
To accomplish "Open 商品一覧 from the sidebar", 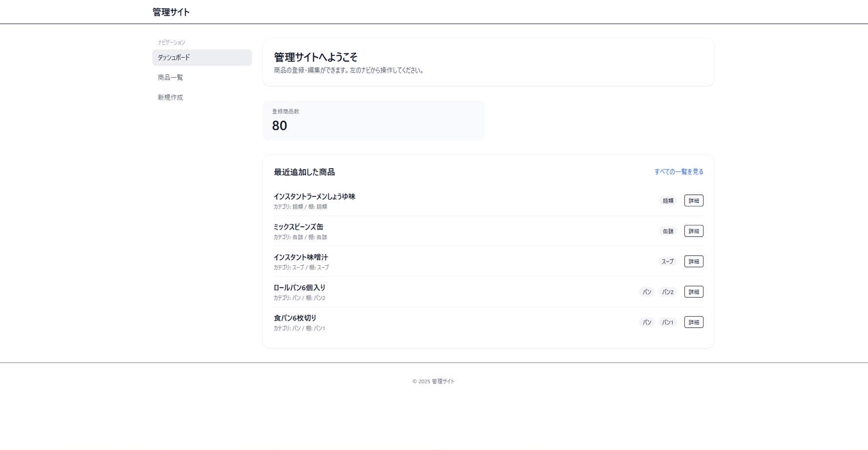I will point(170,78).
